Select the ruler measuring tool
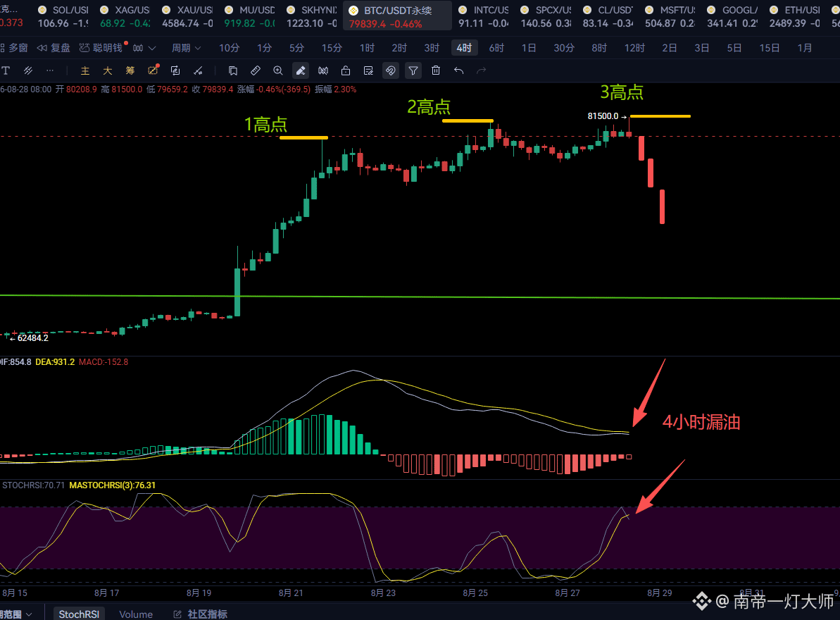 tap(256, 70)
